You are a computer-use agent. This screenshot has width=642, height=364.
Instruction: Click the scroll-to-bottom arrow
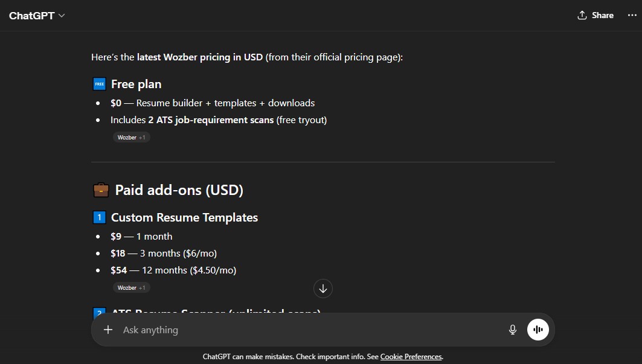click(323, 289)
